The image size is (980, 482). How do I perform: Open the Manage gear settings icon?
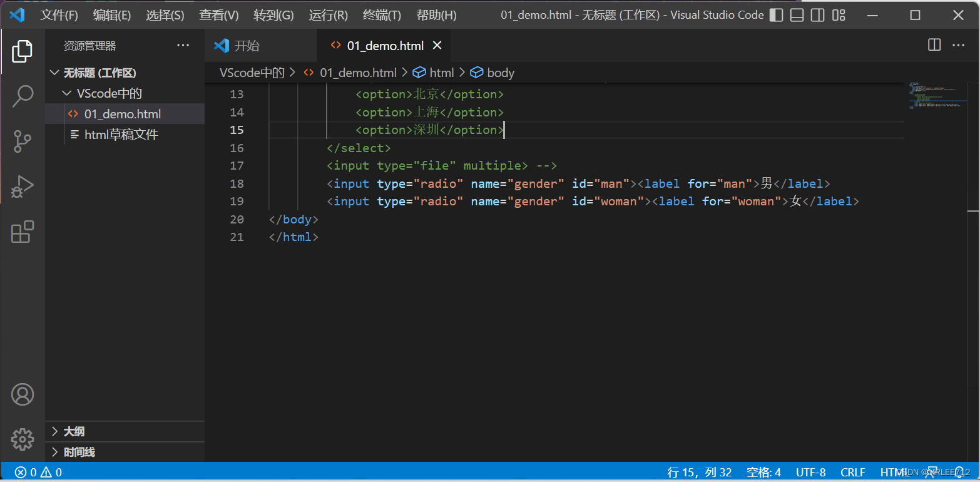(23, 439)
